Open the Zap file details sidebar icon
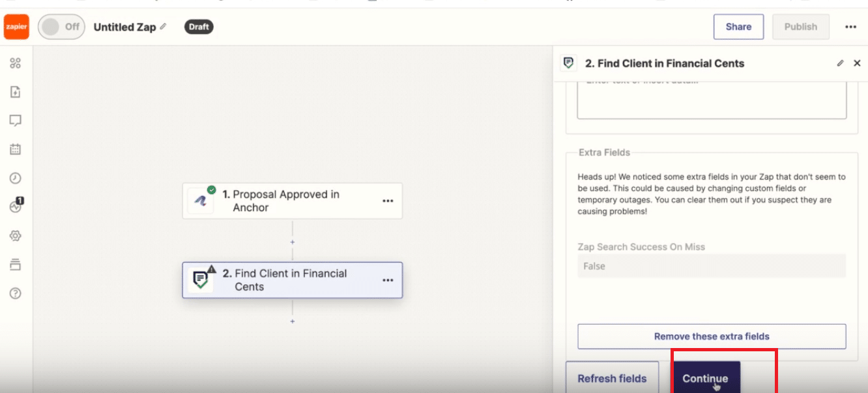The width and height of the screenshot is (868, 393). point(16,92)
